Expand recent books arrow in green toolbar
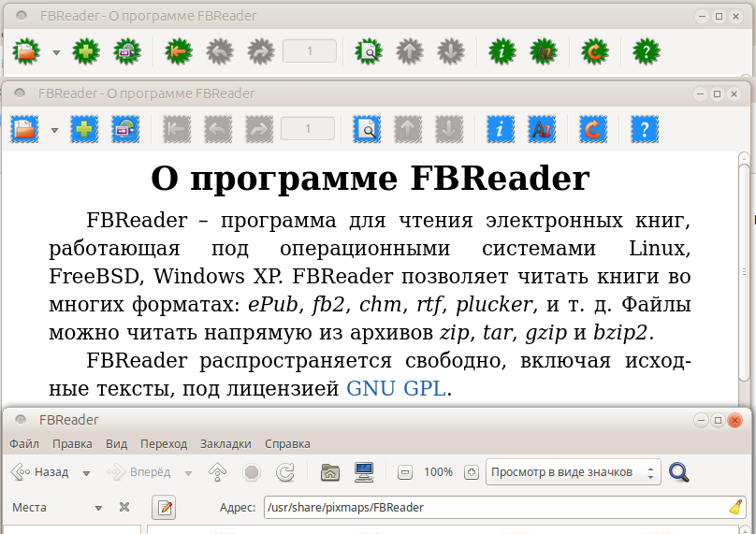Screen dimensions: 756x534 pos(56,52)
